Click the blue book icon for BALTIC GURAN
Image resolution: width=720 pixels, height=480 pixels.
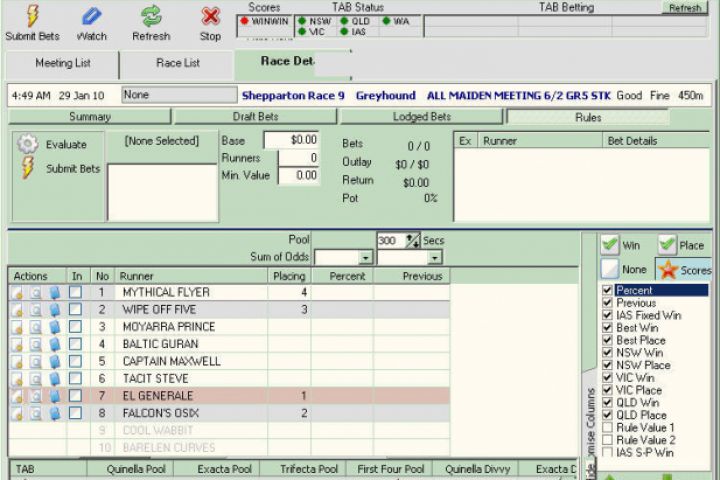(x=54, y=344)
